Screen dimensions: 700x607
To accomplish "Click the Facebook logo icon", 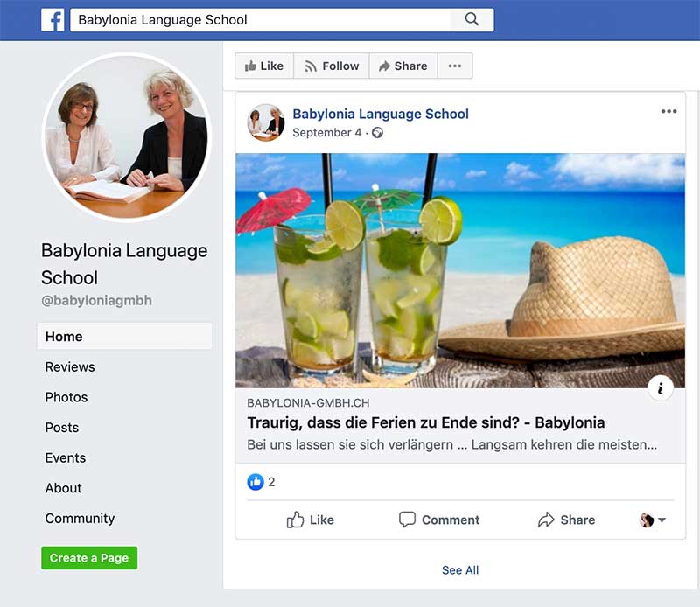I will pyautogui.click(x=53, y=20).
